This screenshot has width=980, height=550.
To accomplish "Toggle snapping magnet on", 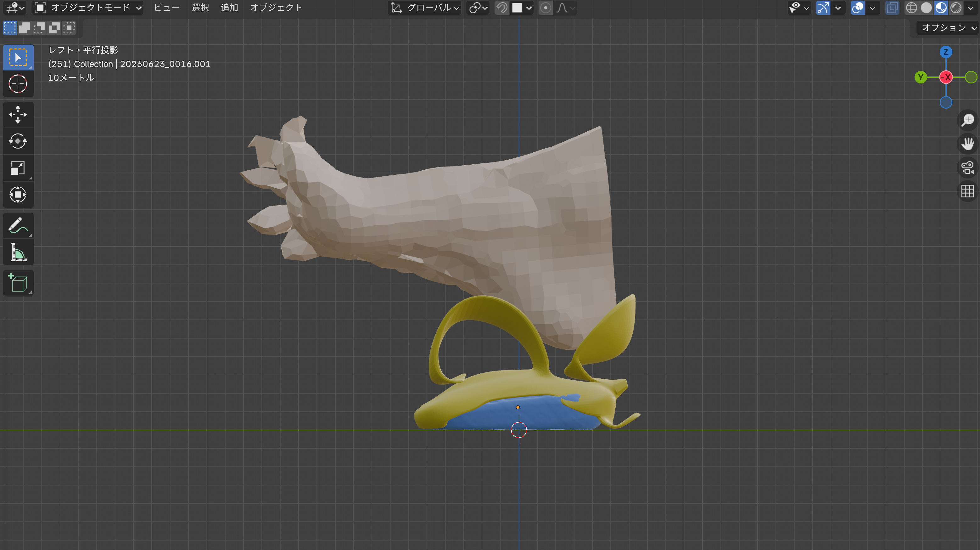I will tap(502, 8).
